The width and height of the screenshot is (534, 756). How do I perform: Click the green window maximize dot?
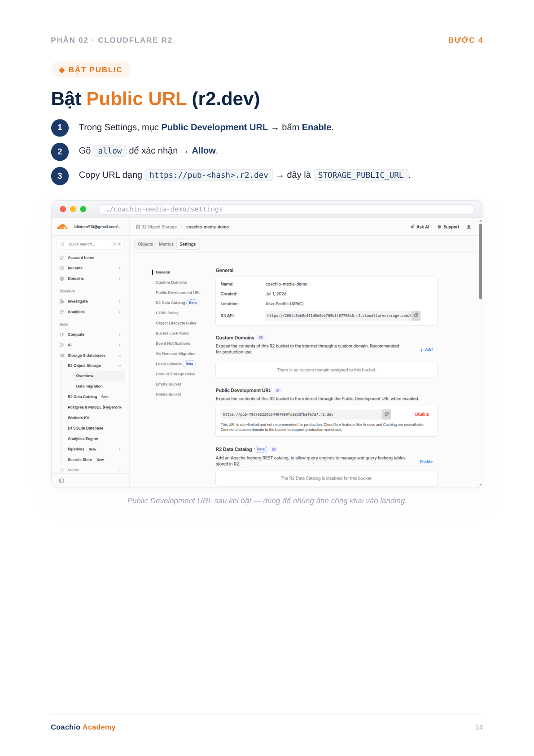[x=83, y=209]
